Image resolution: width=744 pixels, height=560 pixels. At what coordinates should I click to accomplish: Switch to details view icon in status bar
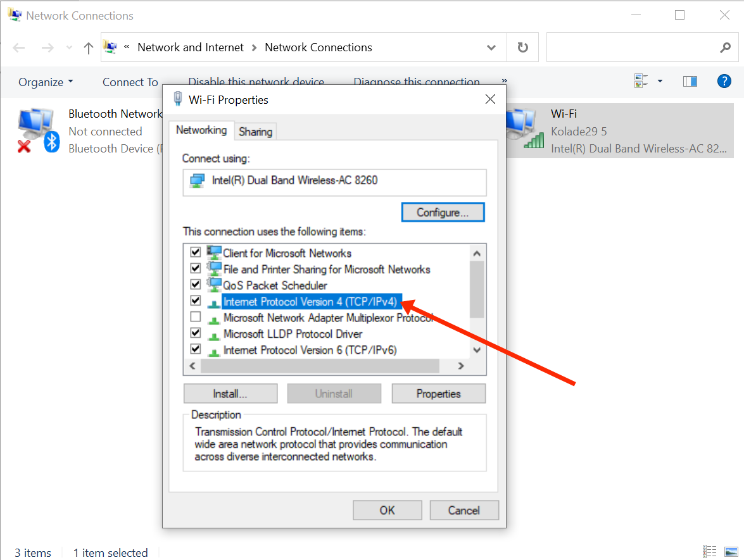(709, 552)
